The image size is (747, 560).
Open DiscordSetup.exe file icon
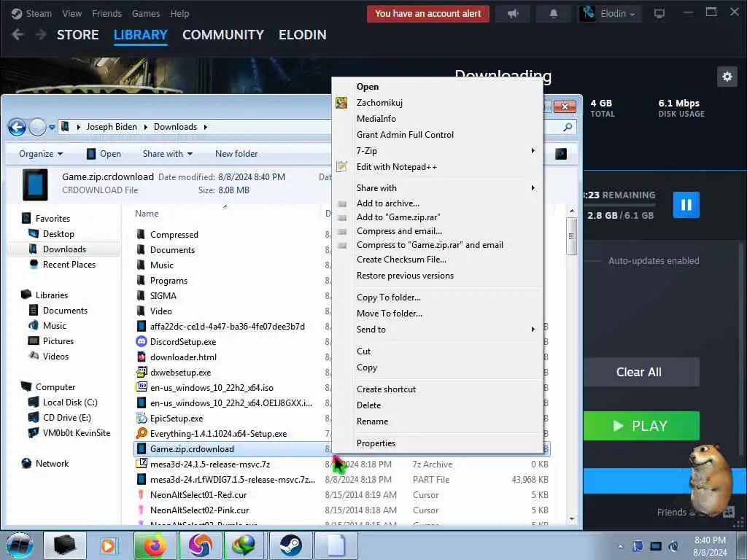142,341
